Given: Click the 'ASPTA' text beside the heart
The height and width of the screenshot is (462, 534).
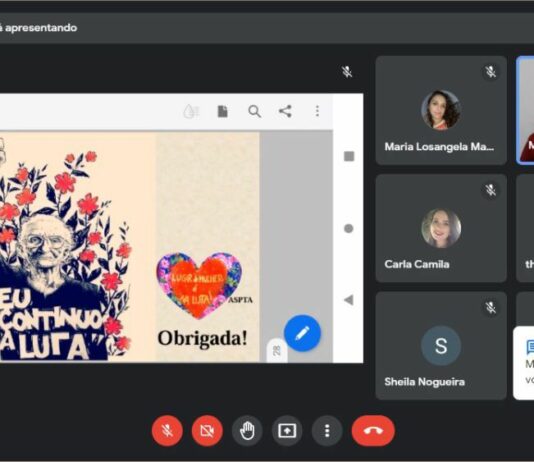Looking at the screenshot, I should pyautogui.click(x=240, y=300).
